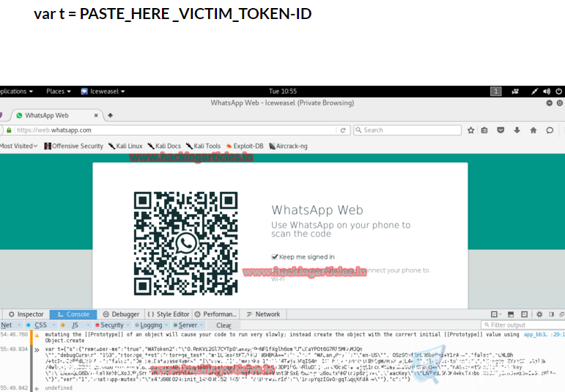Expand the Server filter dropdown arrow
Viewport: 565px width, 392px height.
[202, 325]
